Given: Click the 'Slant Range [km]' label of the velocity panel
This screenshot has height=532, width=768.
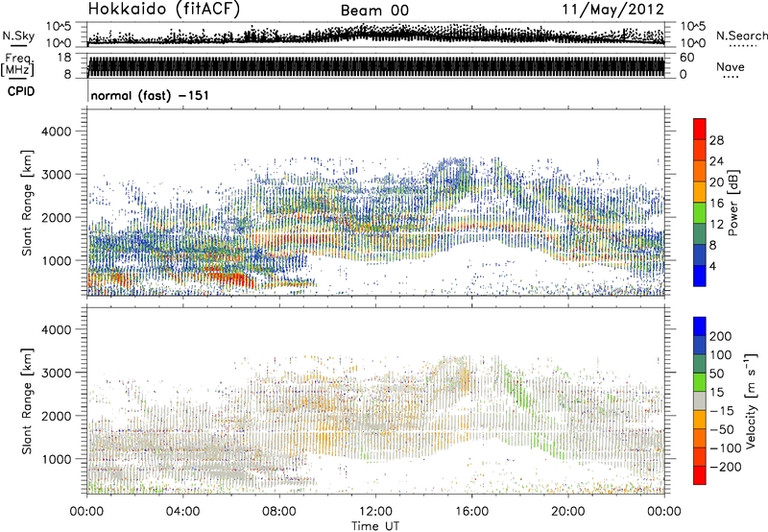Looking at the screenshot, I should click(27, 400).
